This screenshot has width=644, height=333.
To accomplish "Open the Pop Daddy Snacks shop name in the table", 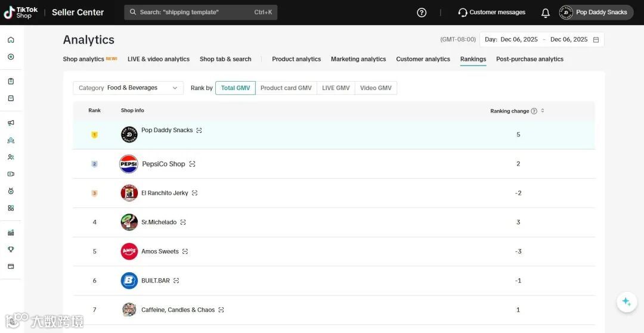I will point(167,130).
